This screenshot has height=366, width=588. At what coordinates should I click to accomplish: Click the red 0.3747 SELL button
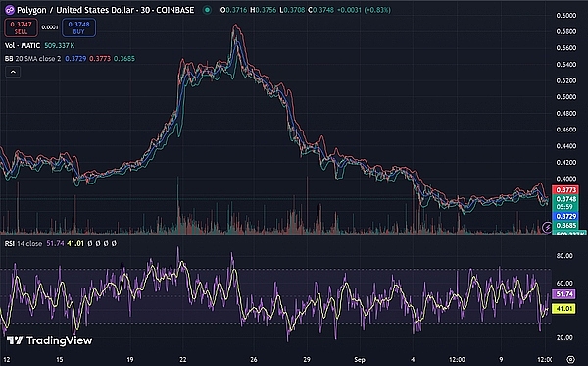(21, 27)
